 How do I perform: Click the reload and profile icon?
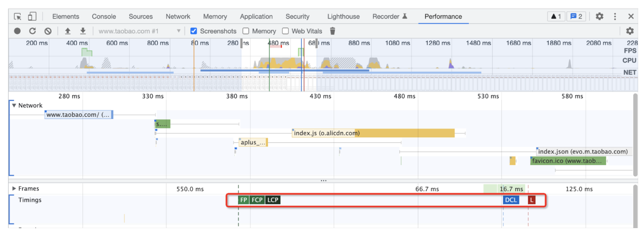pyautogui.click(x=33, y=31)
